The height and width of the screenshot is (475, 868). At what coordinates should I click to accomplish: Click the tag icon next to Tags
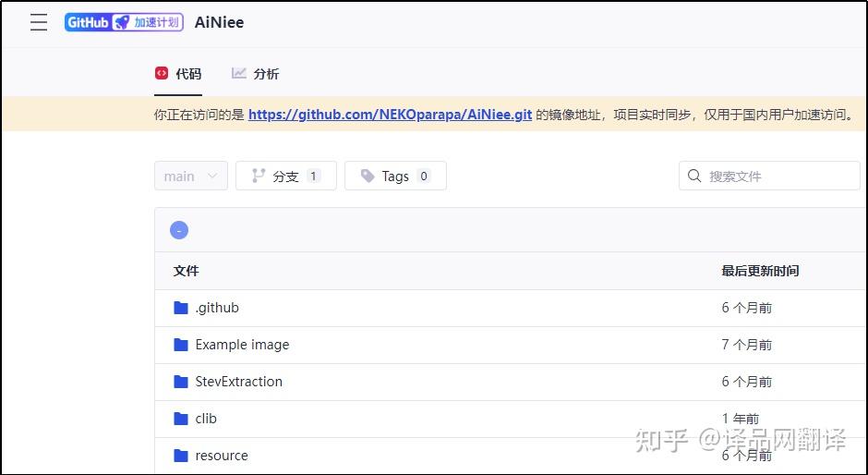(x=368, y=176)
